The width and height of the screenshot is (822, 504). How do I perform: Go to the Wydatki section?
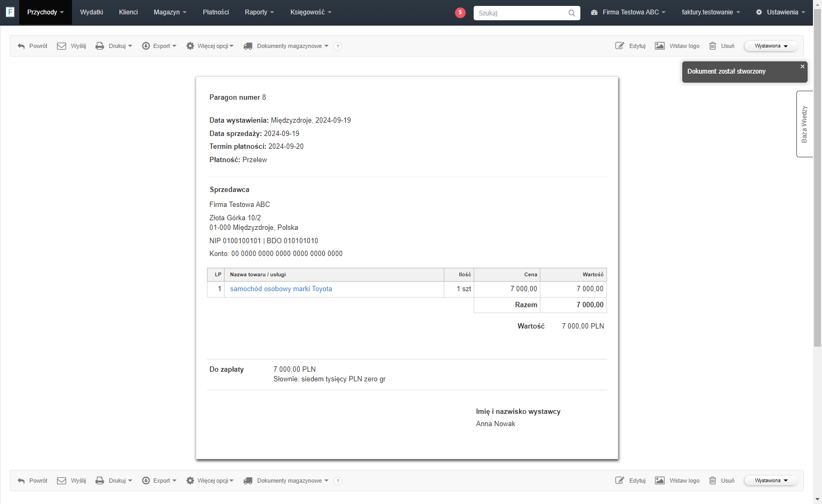click(91, 12)
